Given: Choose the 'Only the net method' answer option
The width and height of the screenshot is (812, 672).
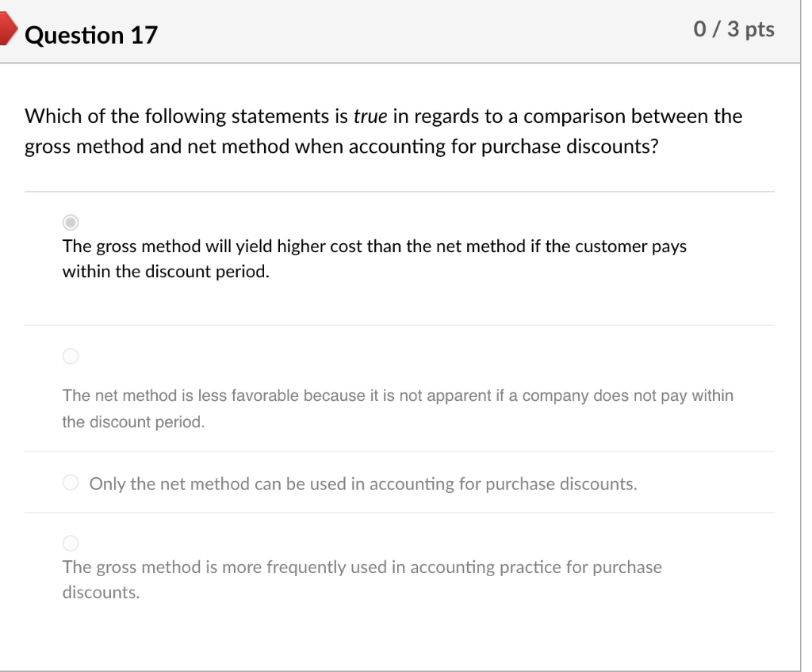Looking at the screenshot, I should (70, 482).
